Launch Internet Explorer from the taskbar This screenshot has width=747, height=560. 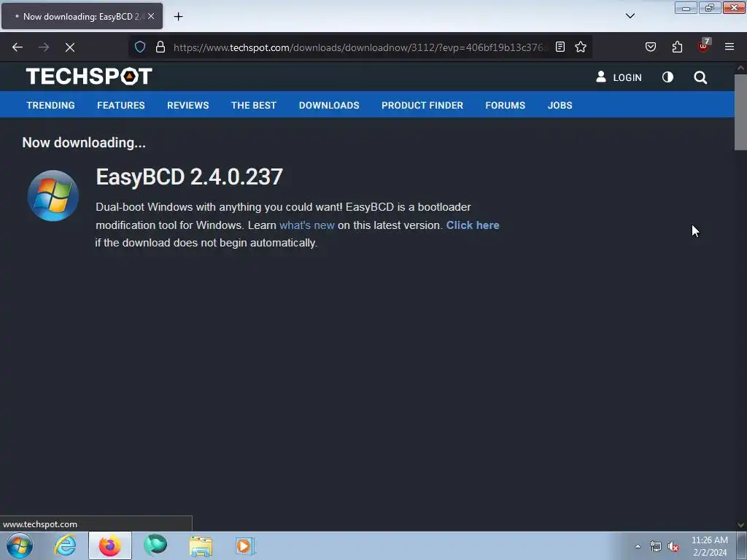coord(65,545)
